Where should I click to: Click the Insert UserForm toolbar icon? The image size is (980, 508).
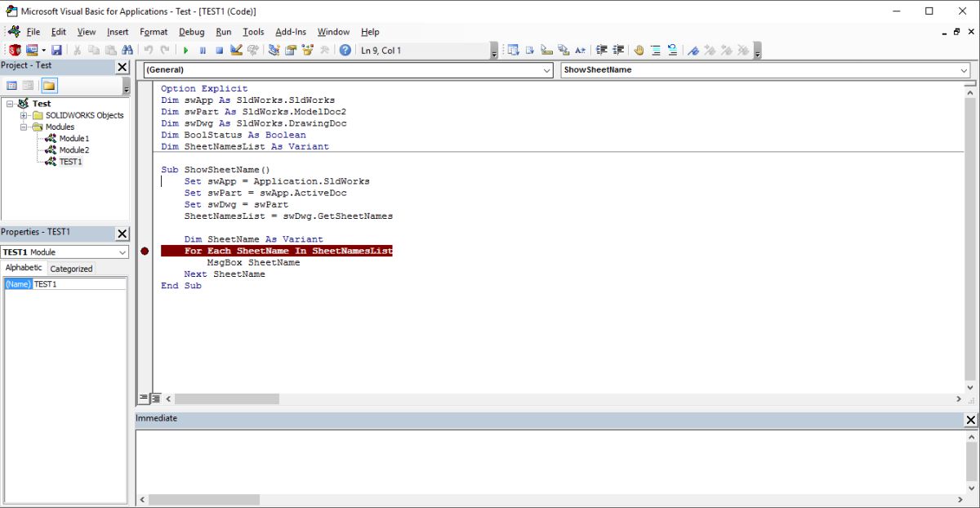pos(33,51)
